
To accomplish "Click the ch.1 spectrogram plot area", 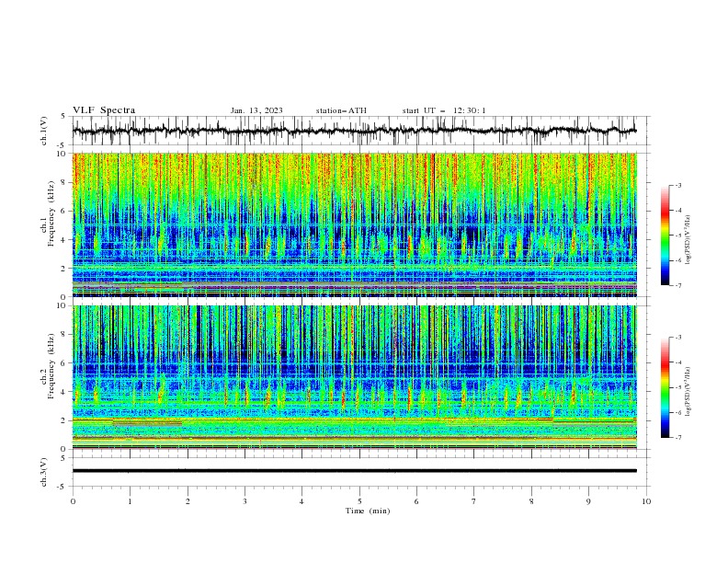I will [355, 224].
